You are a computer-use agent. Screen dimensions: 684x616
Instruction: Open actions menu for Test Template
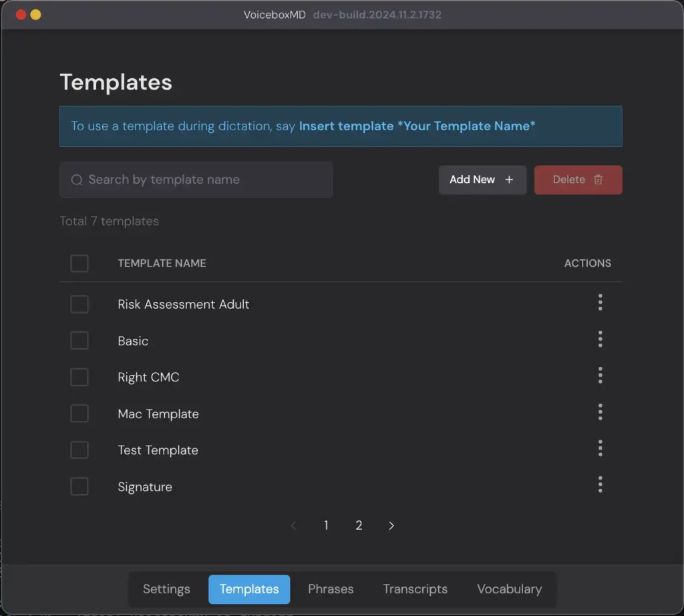pos(600,448)
